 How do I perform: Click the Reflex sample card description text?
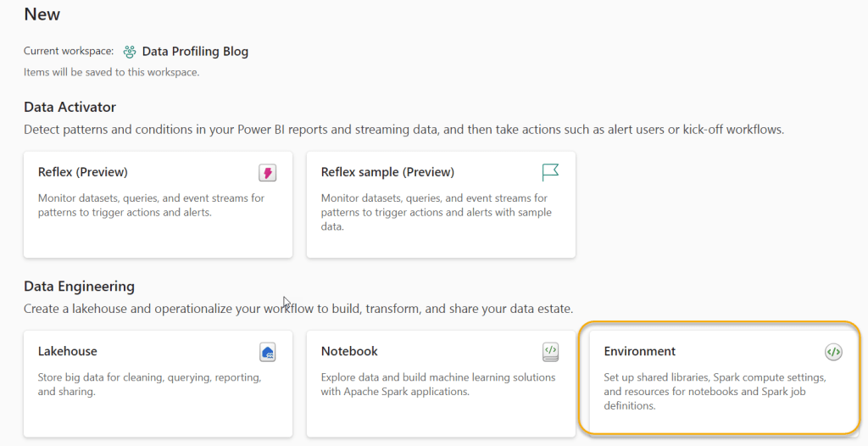pos(434,212)
